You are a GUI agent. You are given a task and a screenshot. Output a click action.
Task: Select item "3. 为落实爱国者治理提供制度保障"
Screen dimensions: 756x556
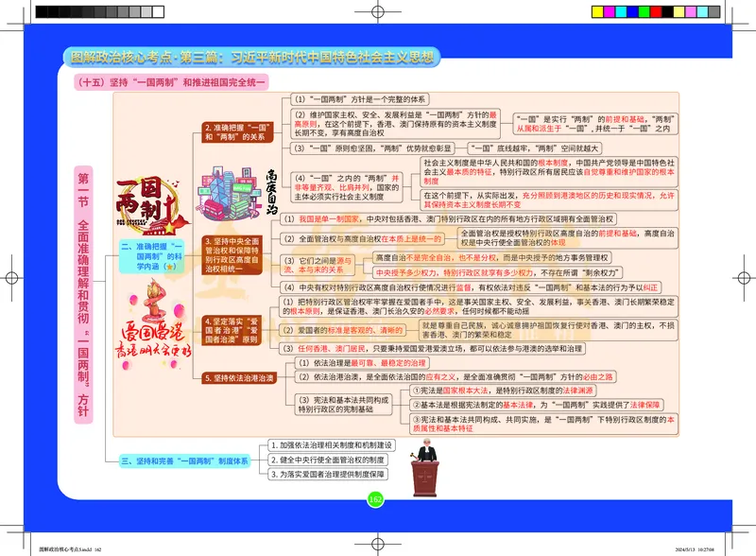tap(329, 473)
